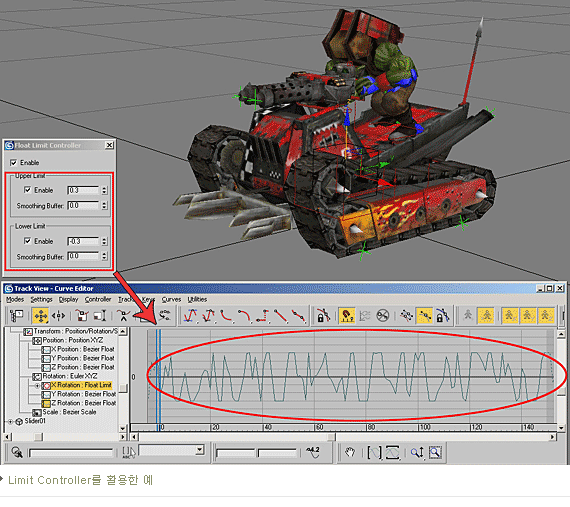Expand the X Rotation : Float Limit track
This screenshot has height=507, width=570.
point(37,385)
